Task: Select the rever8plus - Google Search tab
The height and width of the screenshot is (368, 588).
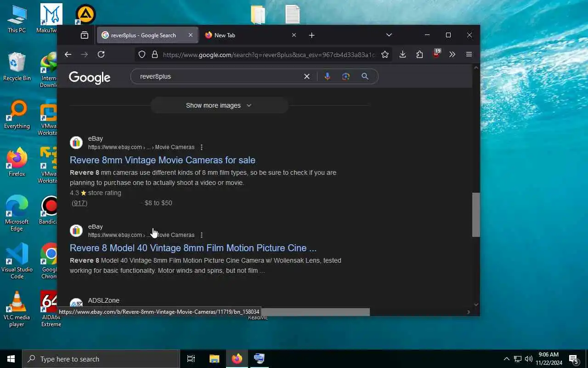Action: click(147, 35)
